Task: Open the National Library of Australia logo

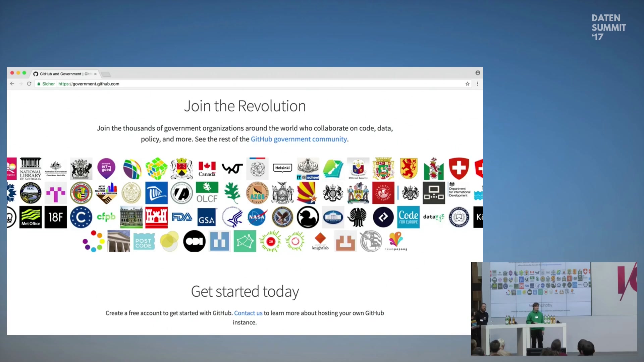Action: pyautogui.click(x=31, y=169)
